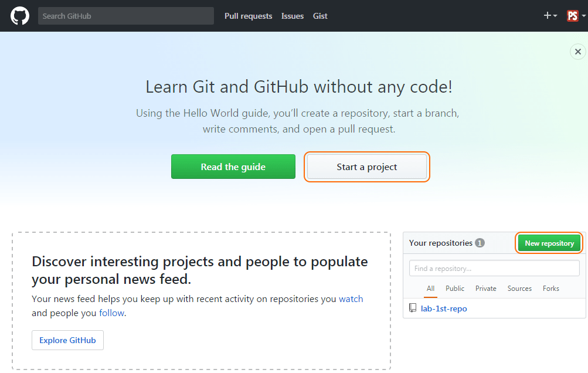Select the Public repositories filter tab
The height and width of the screenshot is (373, 588).
point(455,289)
